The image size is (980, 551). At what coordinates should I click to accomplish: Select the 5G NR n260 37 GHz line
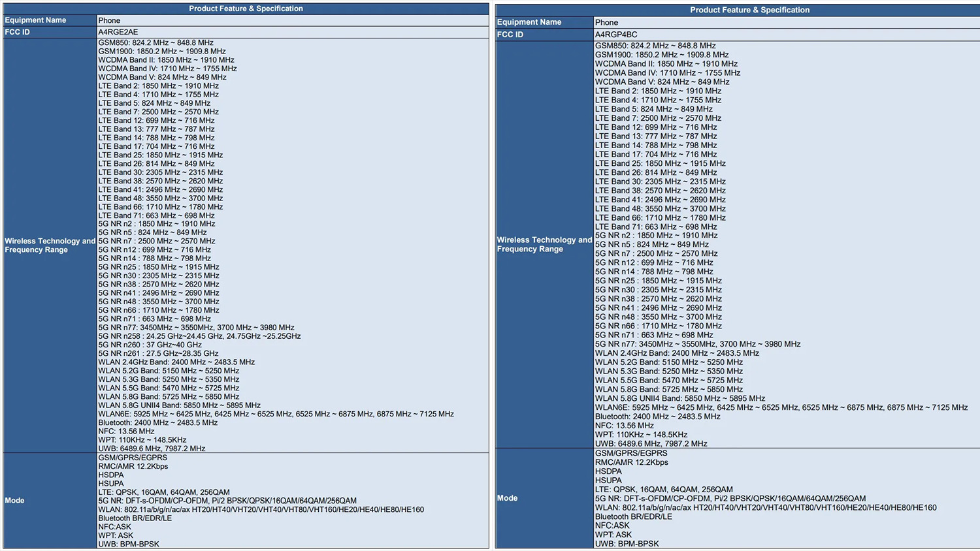coord(150,345)
